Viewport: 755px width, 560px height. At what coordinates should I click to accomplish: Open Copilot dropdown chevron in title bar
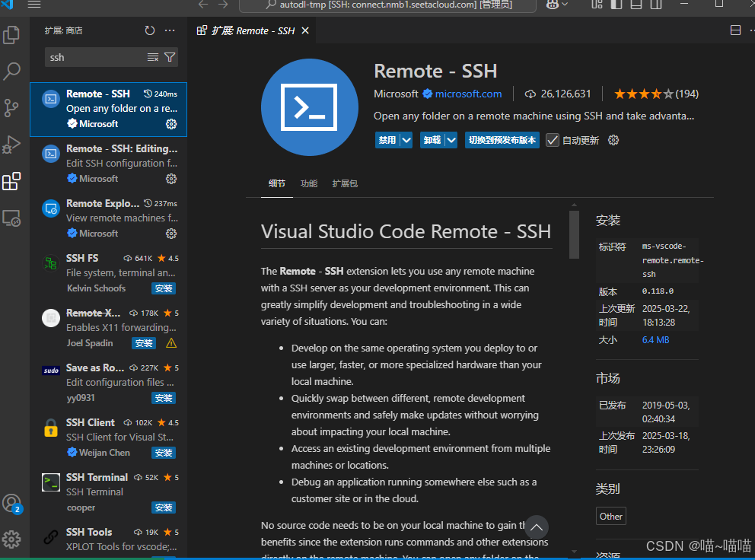coord(565,5)
